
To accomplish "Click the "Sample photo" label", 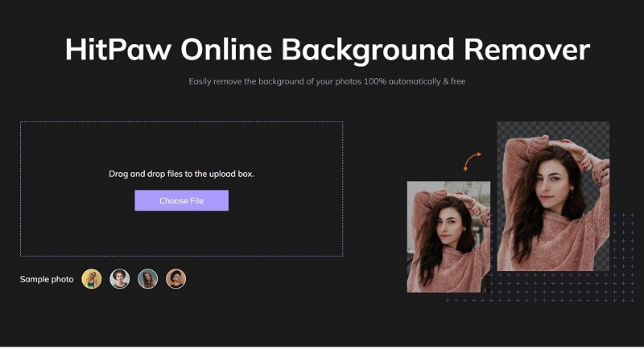I will pyautogui.click(x=47, y=279).
